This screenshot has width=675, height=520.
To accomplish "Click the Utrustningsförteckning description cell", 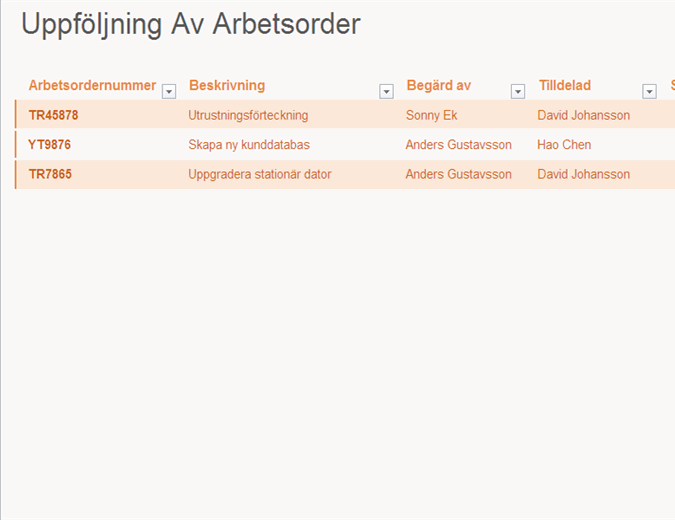I will click(x=248, y=115).
